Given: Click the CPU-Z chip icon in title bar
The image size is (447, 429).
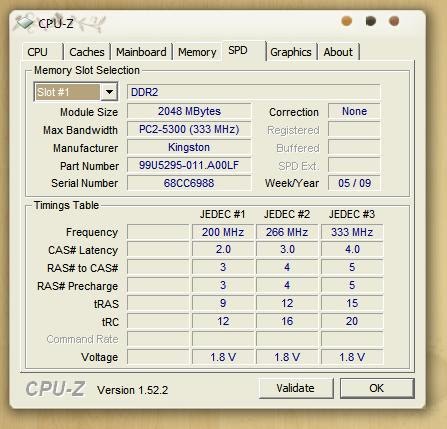Looking at the screenshot, I should [24, 23].
